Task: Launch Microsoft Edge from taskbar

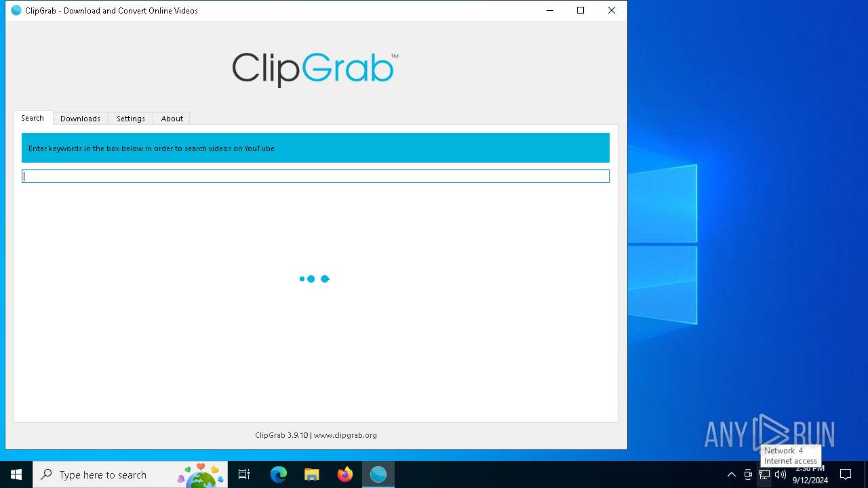Action: click(279, 474)
